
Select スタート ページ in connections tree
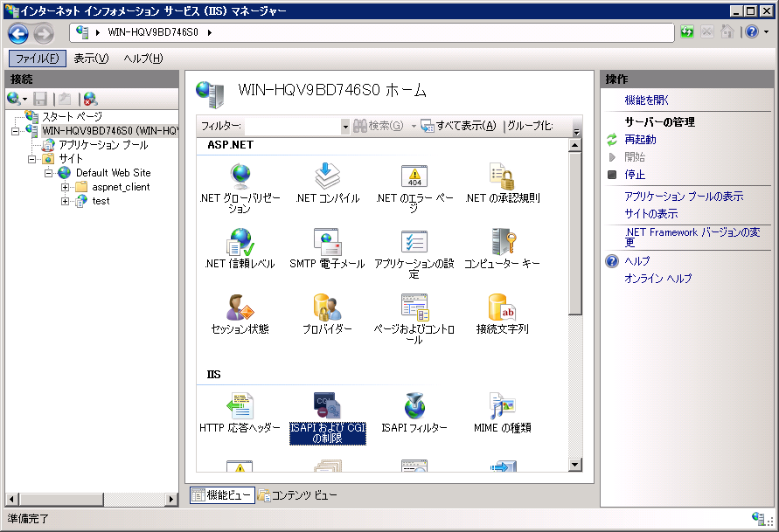[x=72, y=117]
